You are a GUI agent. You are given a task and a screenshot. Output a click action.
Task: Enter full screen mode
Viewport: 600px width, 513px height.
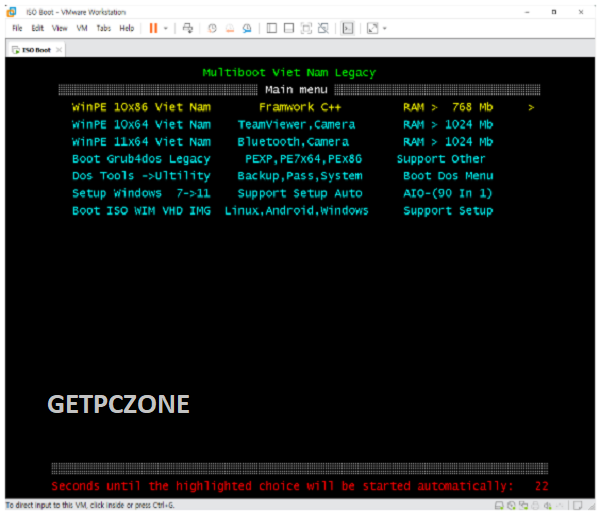[306, 29]
